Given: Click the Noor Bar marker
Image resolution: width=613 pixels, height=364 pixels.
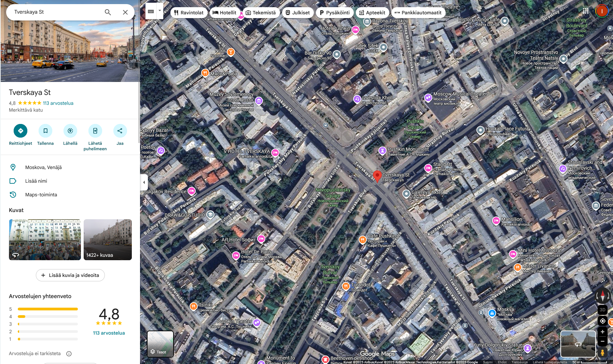Looking at the screenshot, I should click(231, 52).
